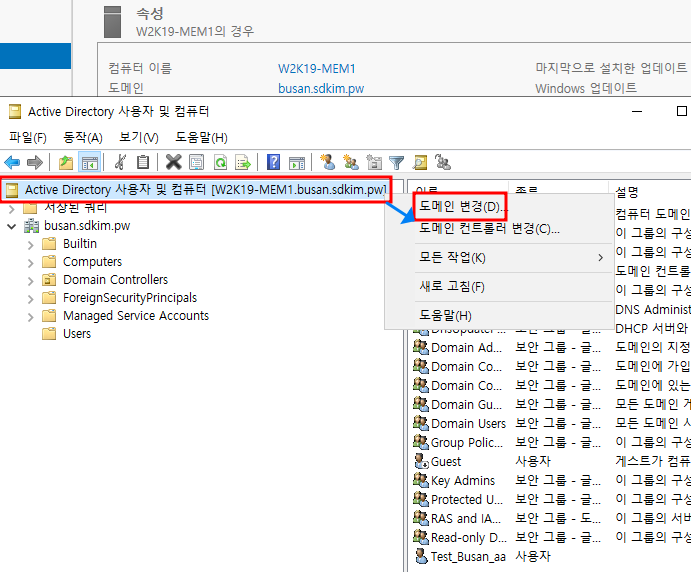The image size is (691, 572).
Task: Expand the Builtin folder chevron
Action: pyautogui.click(x=30, y=245)
